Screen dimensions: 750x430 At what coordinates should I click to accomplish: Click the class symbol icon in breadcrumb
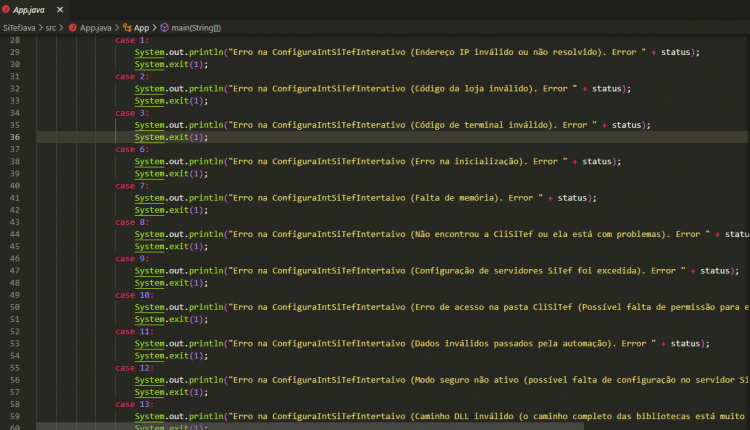coord(127,28)
